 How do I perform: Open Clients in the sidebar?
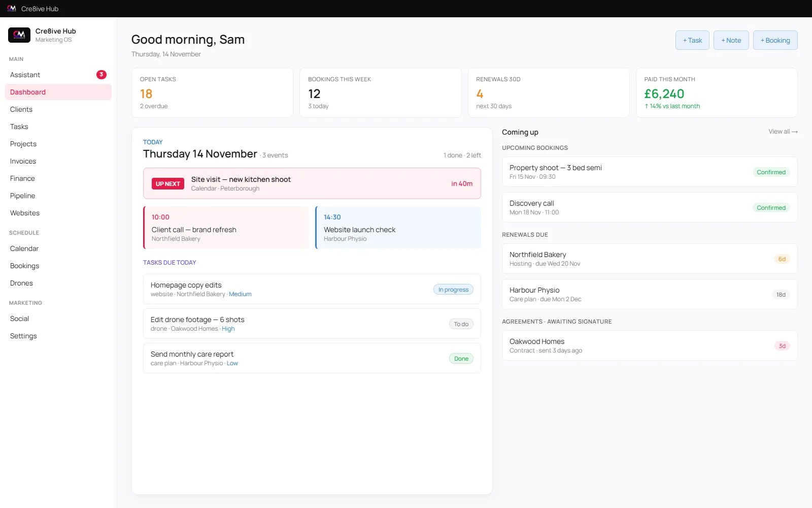(58, 109)
